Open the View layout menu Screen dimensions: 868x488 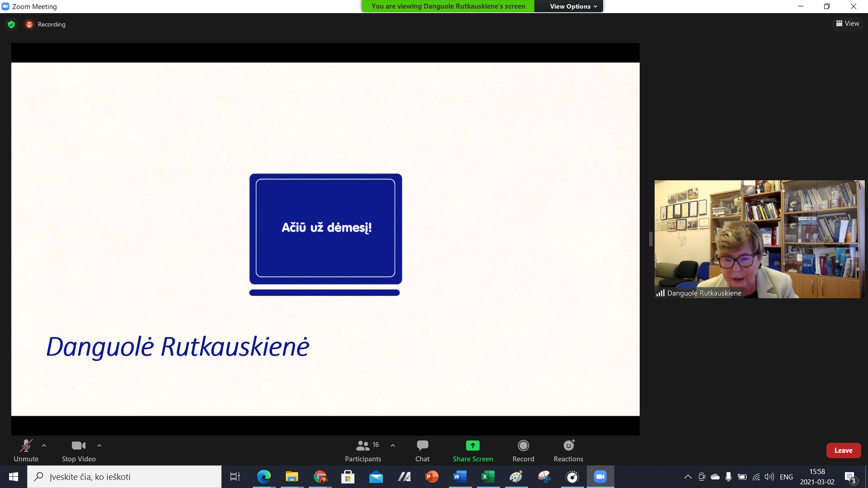[848, 23]
